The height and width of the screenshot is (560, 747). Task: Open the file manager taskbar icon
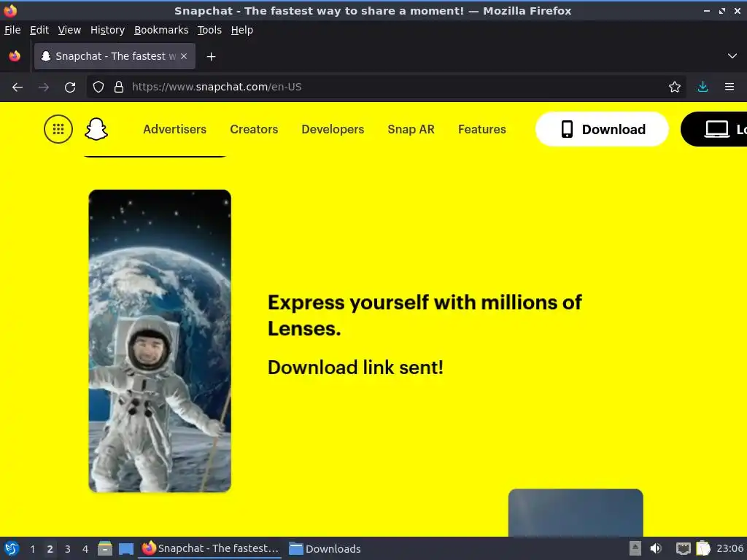(105, 548)
